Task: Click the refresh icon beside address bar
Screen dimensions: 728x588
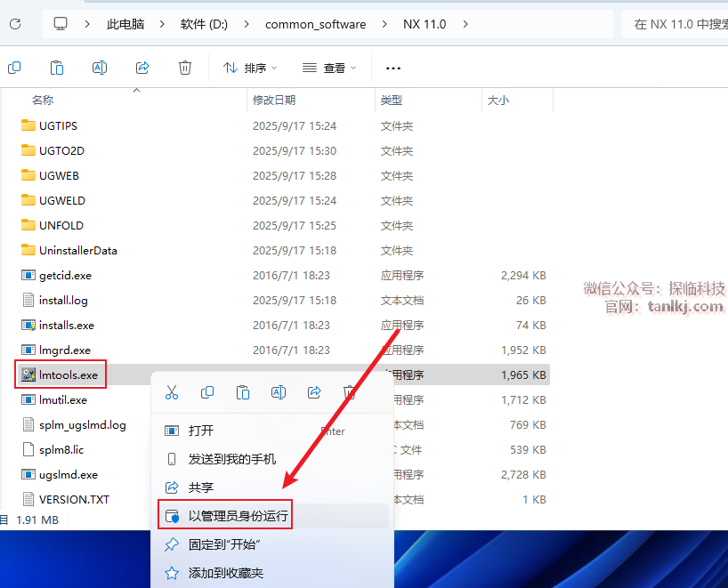Action: point(15,24)
